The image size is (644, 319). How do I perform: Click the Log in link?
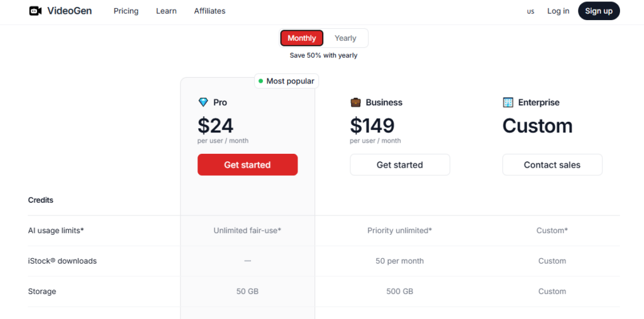[x=558, y=11]
